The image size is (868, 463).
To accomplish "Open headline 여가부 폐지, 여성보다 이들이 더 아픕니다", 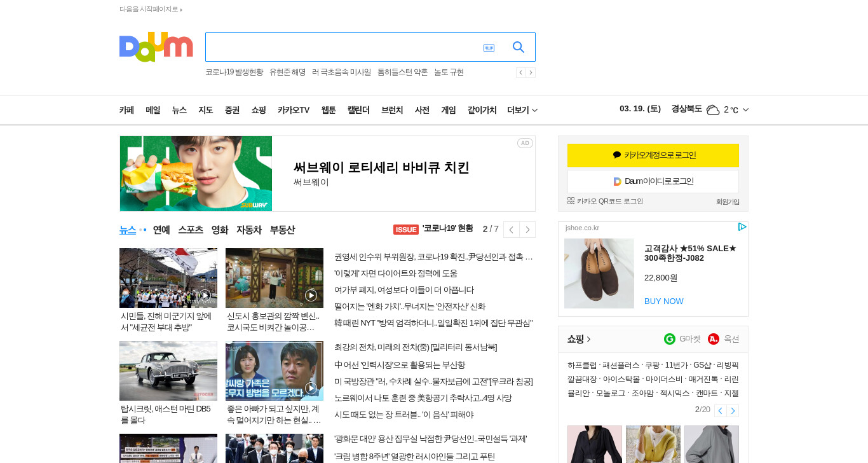I will pyautogui.click(x=404, y=290).
